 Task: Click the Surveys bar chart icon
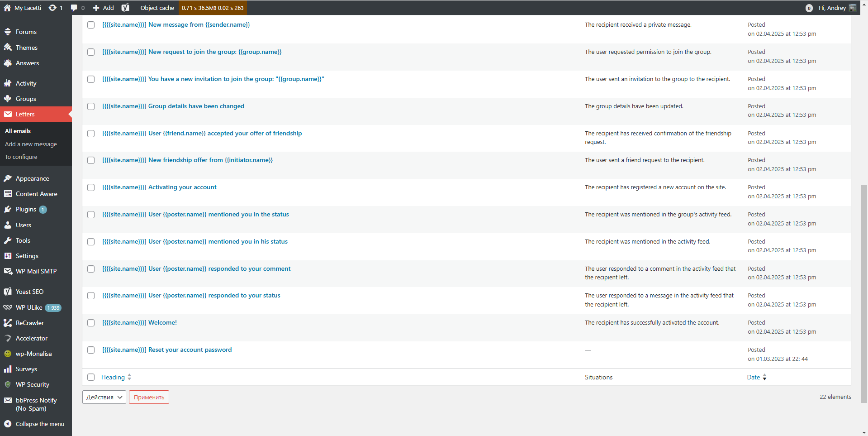[8, 369]
